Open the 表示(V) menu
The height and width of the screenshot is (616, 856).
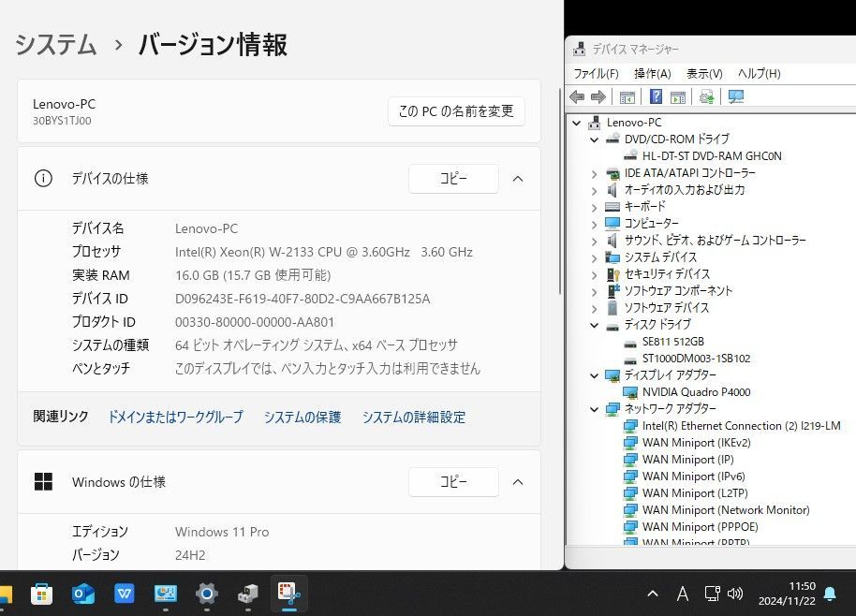703,73
